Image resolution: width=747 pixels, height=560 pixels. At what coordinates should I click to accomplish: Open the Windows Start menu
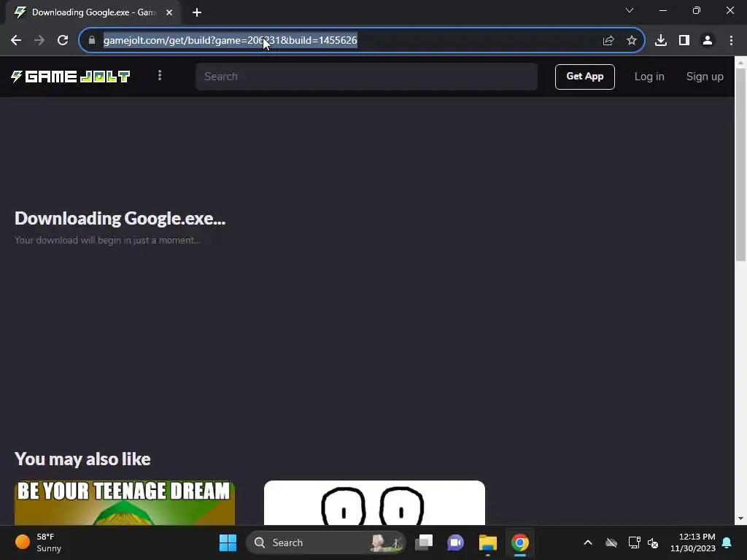point(228,542)
